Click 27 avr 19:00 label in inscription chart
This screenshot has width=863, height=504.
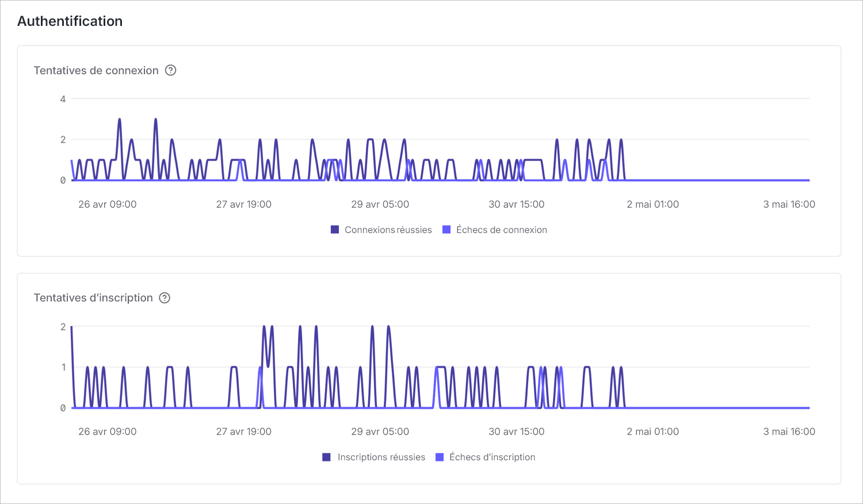pyautogui.click(x=244, y=432)
